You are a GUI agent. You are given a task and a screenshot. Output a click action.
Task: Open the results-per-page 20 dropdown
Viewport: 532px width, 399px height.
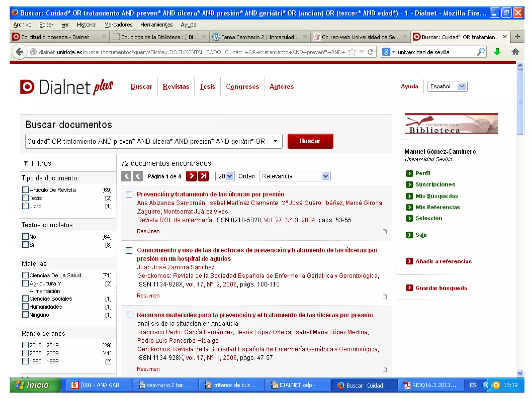pyautogui.click(x=225, y=176)
